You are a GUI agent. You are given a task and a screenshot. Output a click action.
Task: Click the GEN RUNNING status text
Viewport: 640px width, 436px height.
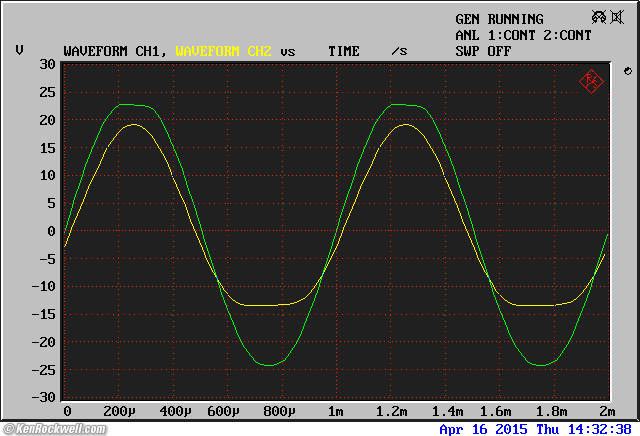click(499, 19)
